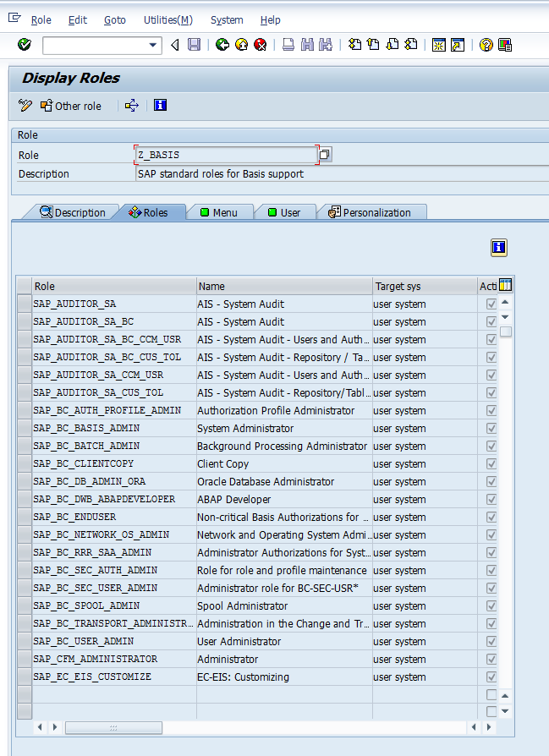
Task: Click the Display/Change pencil icon
Action: (25, 105)
